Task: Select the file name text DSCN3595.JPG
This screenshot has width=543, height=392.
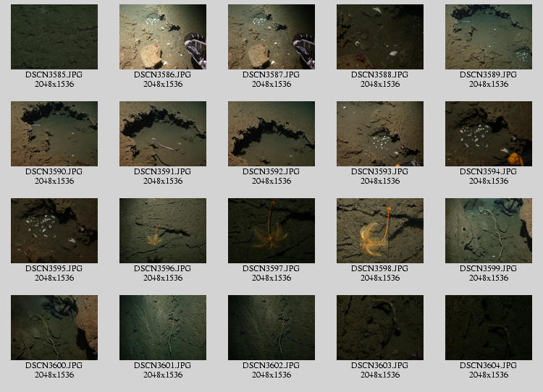Action: coord(54,268)
